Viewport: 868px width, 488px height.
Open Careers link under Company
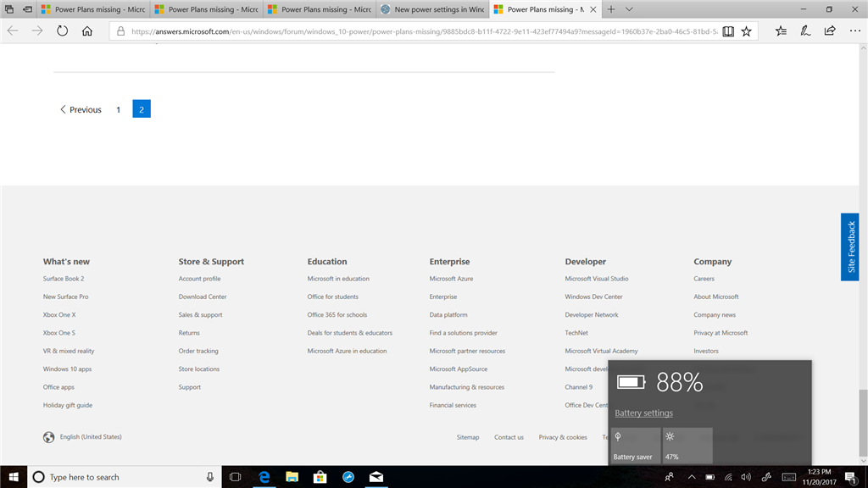[704, 279]
